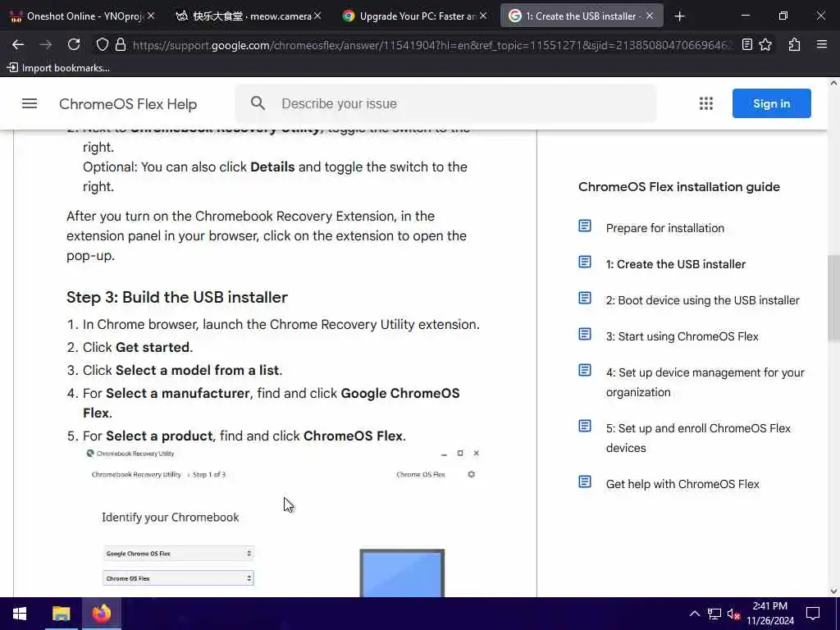Click the taskbar clock showing 2:41 PM
Viewport: 840px width, 630px height.
(x=769, y=614)
